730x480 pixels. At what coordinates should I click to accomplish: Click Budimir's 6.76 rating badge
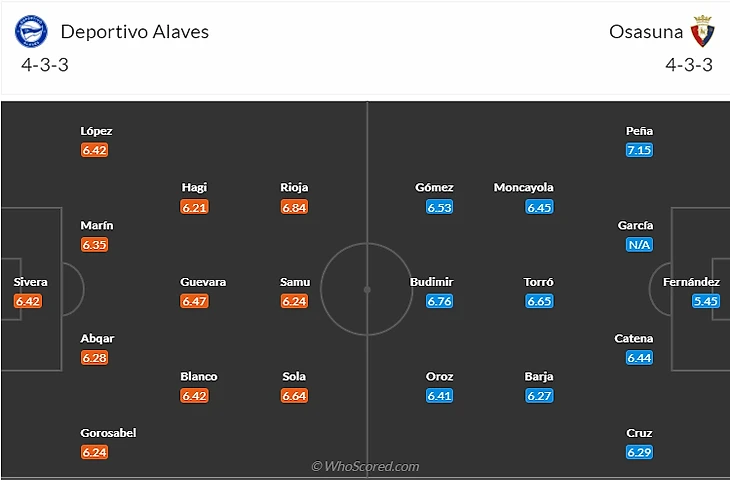point(439,301)
